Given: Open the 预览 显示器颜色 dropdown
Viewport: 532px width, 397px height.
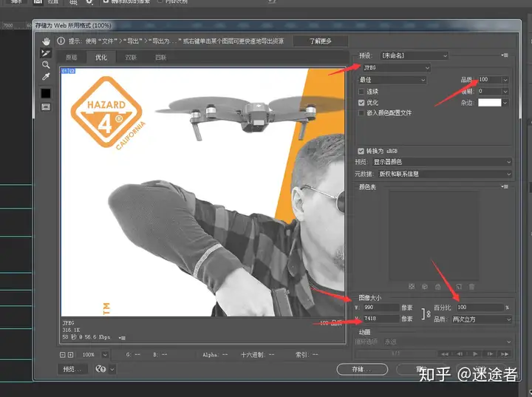Looking at the screenshot, I should 442,162.
